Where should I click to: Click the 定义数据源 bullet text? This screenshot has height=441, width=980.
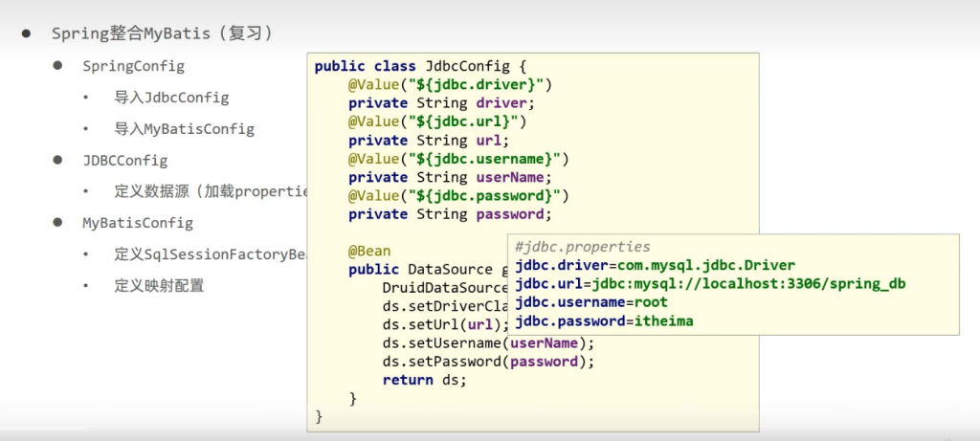tap(211, 191)
